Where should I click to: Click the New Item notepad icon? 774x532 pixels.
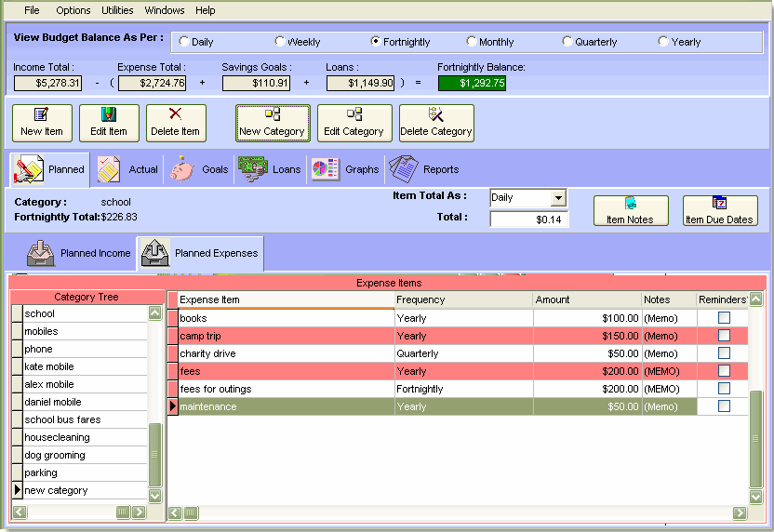coord(41,114)
